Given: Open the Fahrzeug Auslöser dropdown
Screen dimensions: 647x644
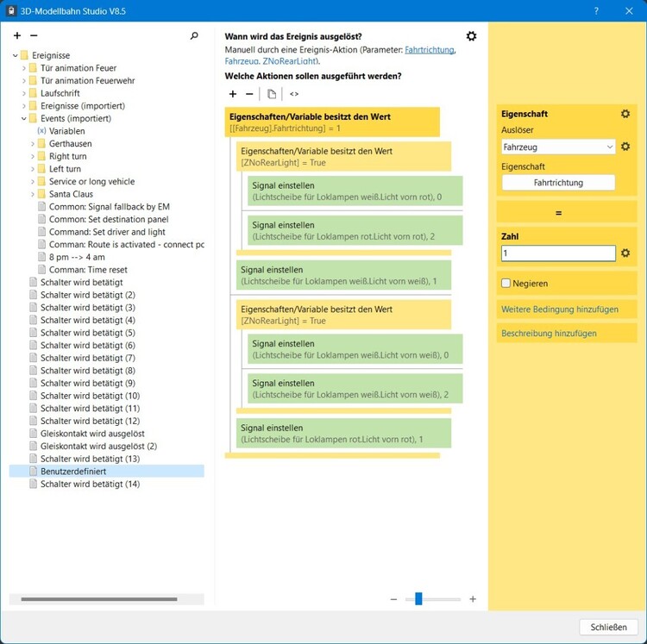Looking at the screenshot, I should (x=558, y=147).
